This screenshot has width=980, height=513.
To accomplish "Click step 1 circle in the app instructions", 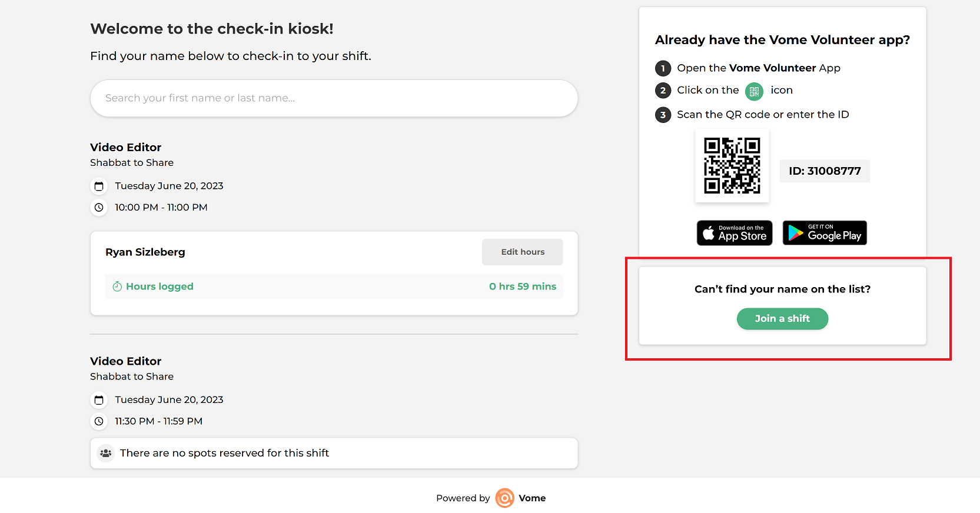I will click(x=663, y=68).
